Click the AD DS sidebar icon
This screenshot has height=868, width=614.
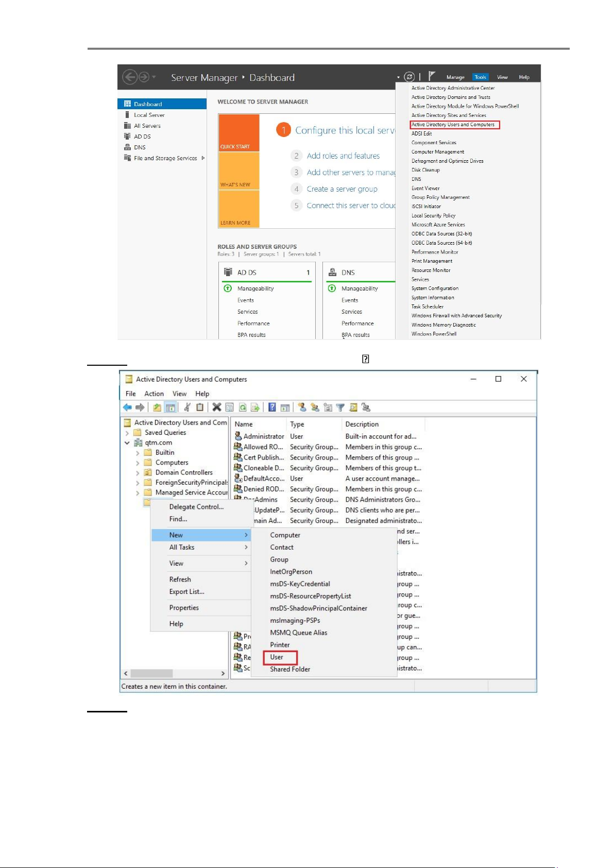(x=127, y=137)
